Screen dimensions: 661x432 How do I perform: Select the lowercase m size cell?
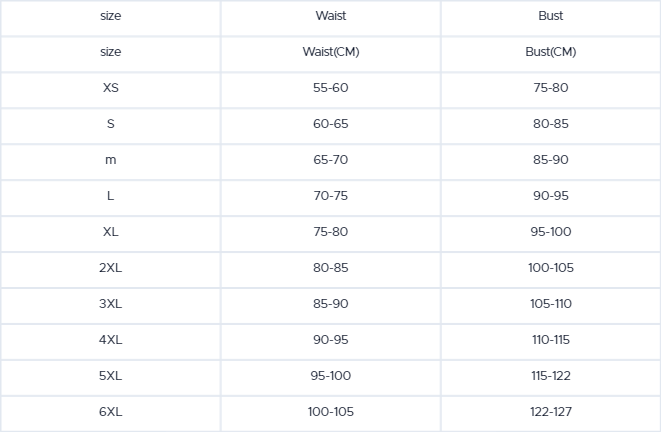(x=110, y=160)
